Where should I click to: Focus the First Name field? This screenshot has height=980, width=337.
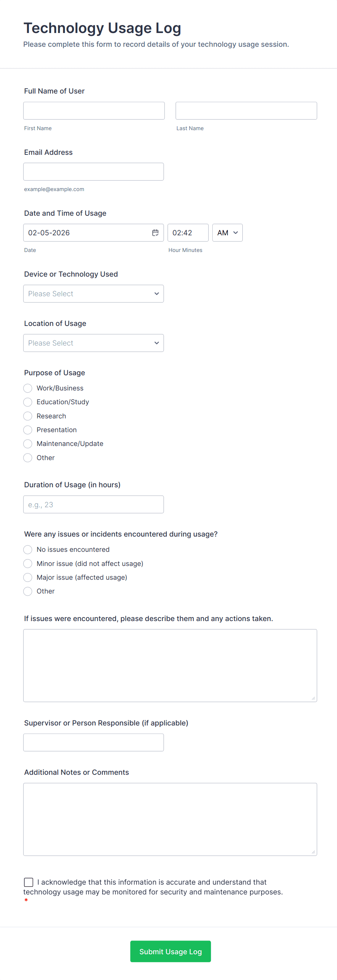pyautogui.click(x=93, y=111)
